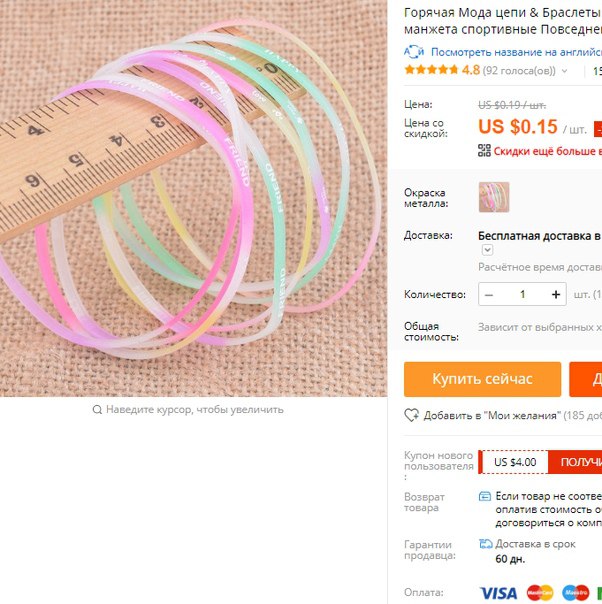Click the MasterCard payment logo
The height and width of the screenshot is (604, 602).
pos(540,593)
